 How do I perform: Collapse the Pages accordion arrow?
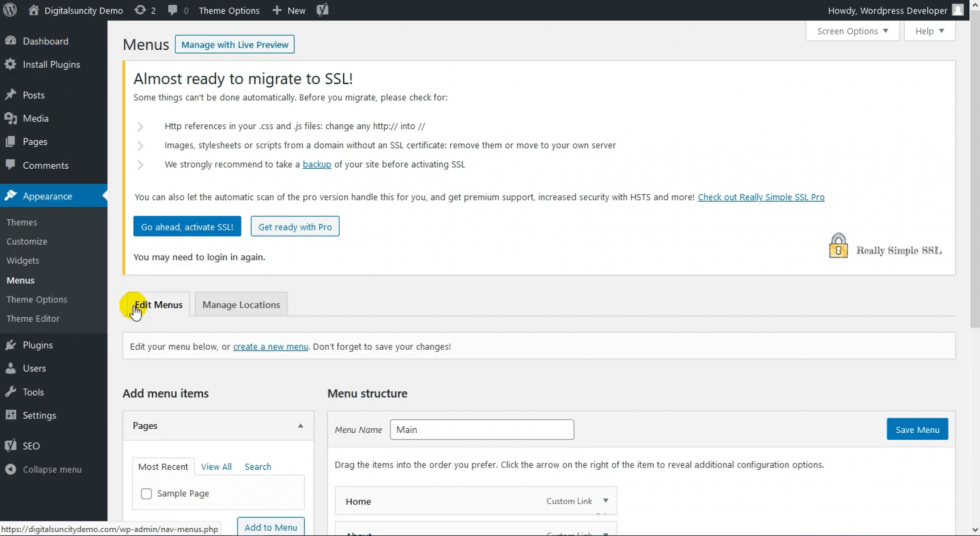(301, 425)
